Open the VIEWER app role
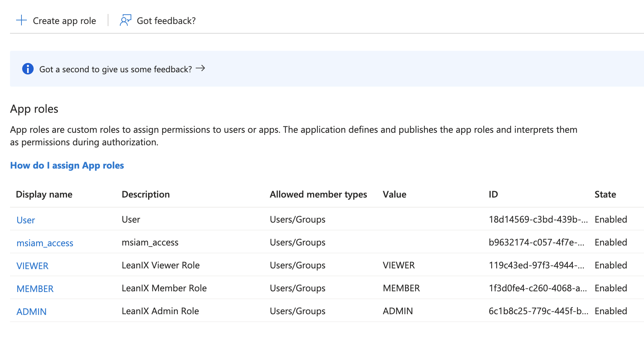Screen dimensions: 644x350 (x=32, y=266)
